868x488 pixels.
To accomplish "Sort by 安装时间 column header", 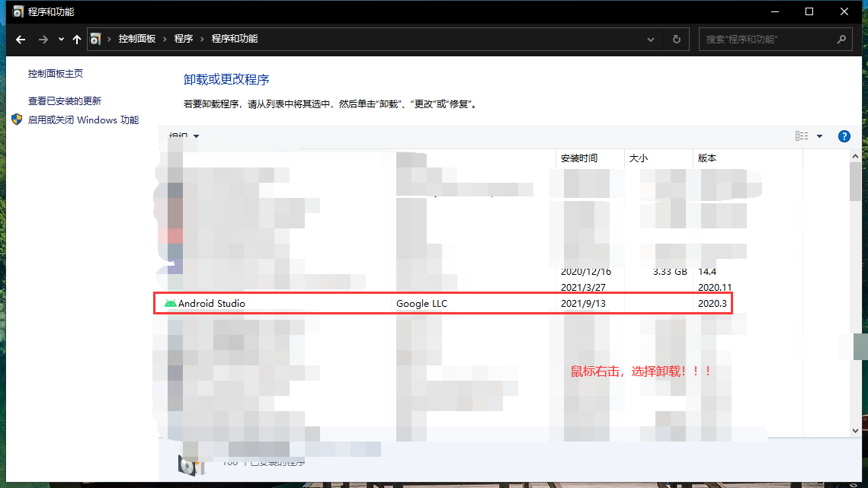I will [x=590, y=158].
